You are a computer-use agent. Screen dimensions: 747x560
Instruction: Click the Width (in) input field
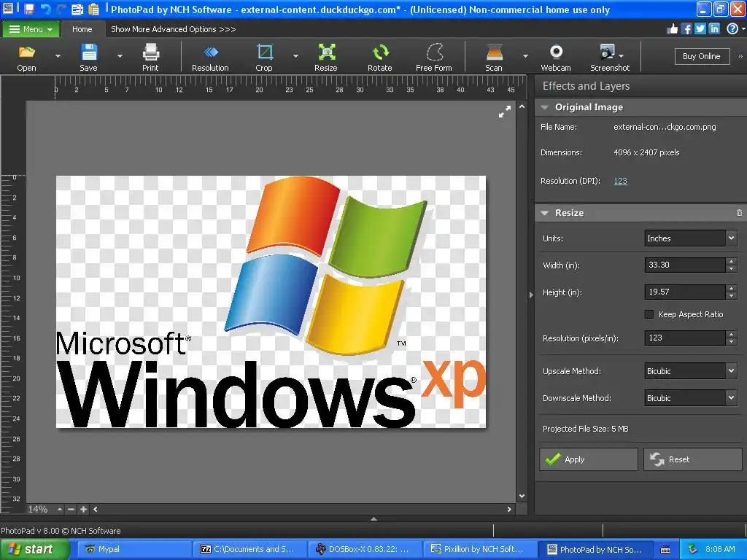tap(685, 265)
